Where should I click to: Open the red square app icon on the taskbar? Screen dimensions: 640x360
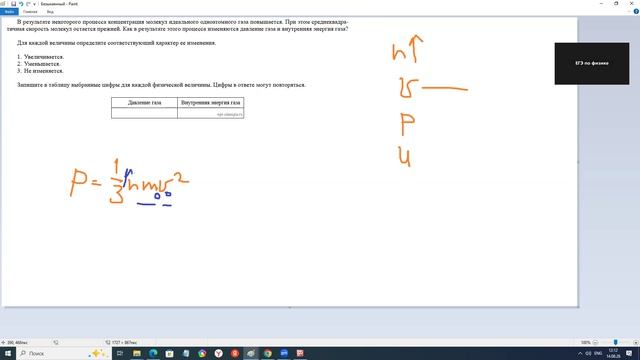(x=300, y=353)
